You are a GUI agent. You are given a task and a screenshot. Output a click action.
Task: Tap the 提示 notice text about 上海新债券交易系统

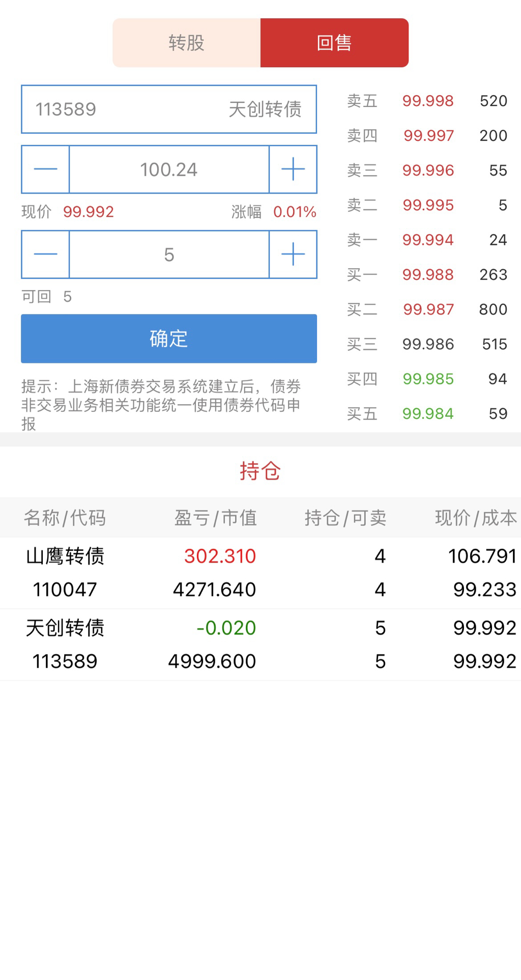pyautogui.click(x=161, y=405)
